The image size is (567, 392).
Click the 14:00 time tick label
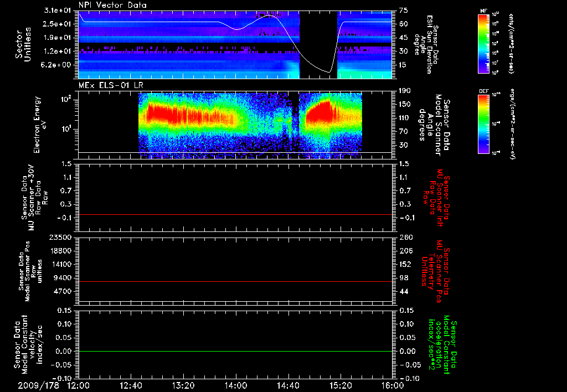click(236, 386)
